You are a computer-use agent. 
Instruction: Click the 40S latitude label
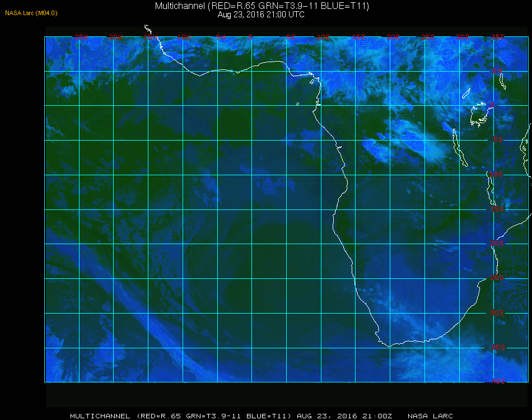point(498,381)
